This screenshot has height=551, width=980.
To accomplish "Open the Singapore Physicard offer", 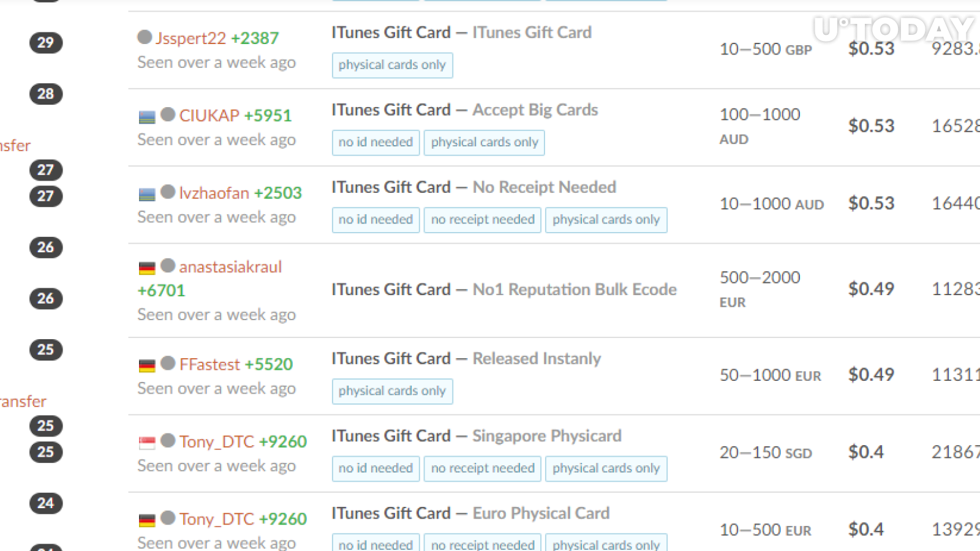I will click(x=547, y=436).
